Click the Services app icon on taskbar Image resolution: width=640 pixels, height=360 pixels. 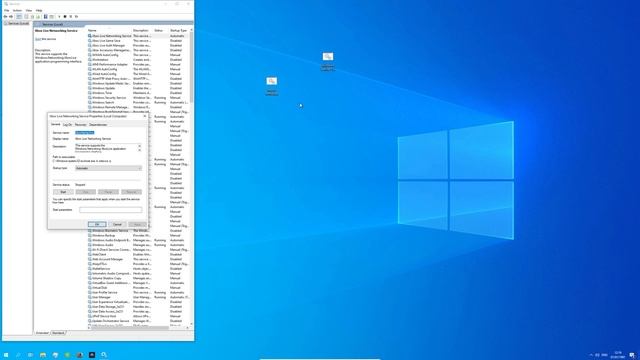[x=104, y=355]
